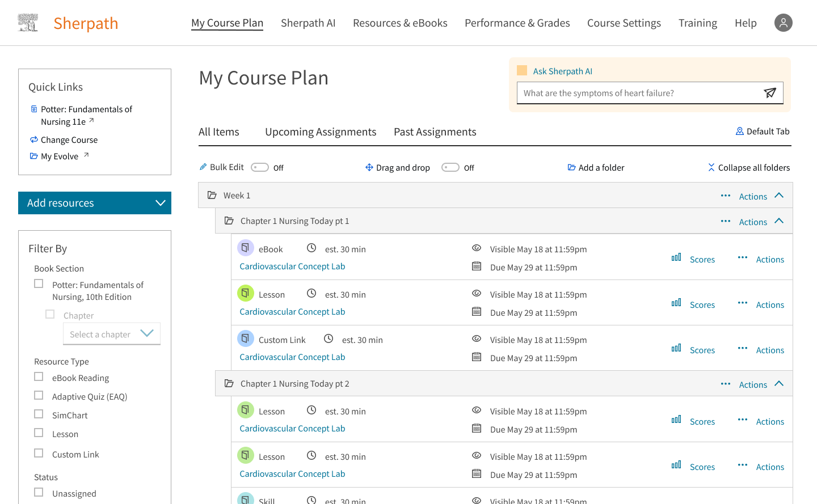Open the Training navigation item
Viewport: 817px width, 504px height.
(x=698, y=23)
